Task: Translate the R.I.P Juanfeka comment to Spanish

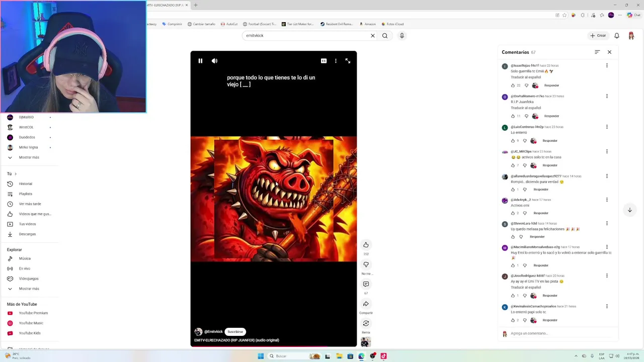Action: [526, 108]
